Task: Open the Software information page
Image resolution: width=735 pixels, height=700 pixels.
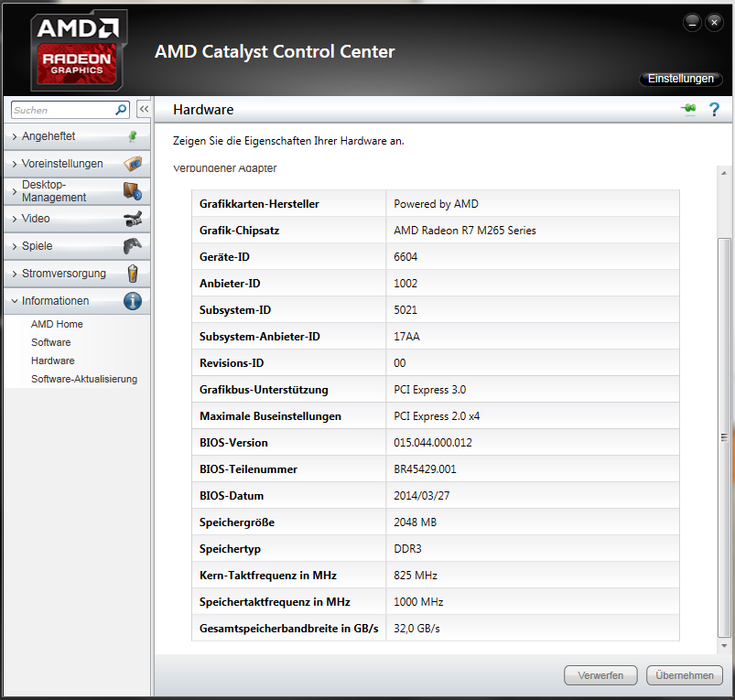Action: pos(50,342)
